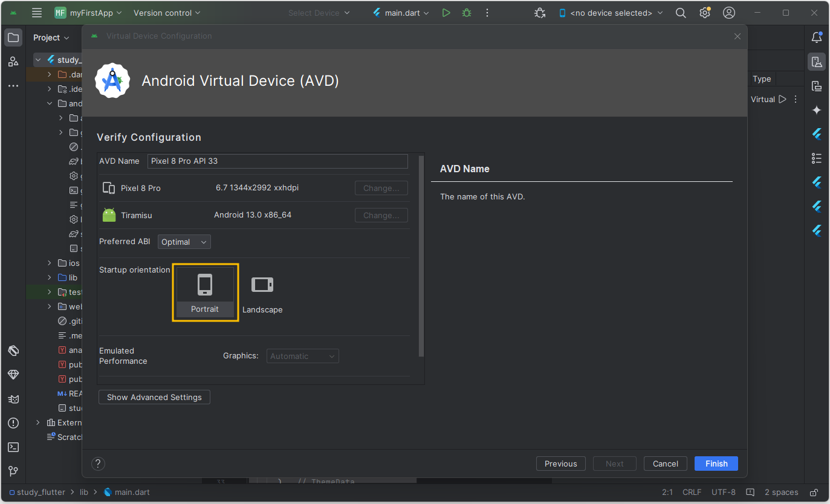Open Virtual device row options menu

click(796, 99)
